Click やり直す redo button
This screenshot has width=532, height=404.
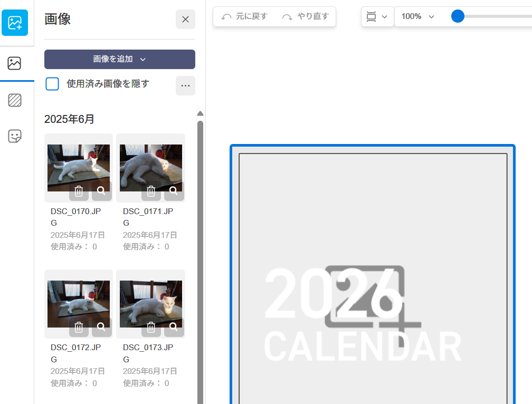click(x=306, y=16)
